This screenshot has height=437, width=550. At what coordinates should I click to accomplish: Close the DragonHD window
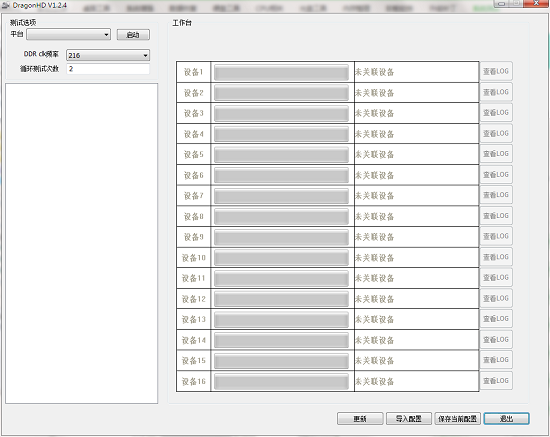pos(536,4)
